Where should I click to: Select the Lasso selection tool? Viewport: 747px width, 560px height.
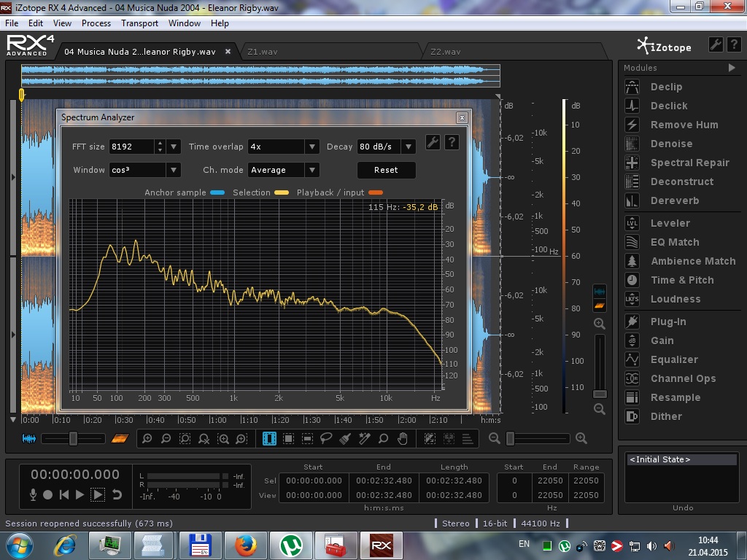pyautogui.click(x=326, y=438)
